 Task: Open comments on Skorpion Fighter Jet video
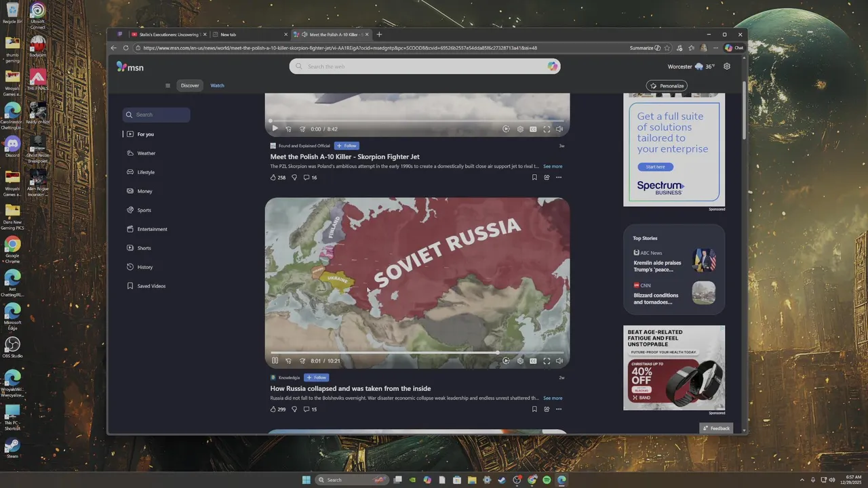point(310,178)
